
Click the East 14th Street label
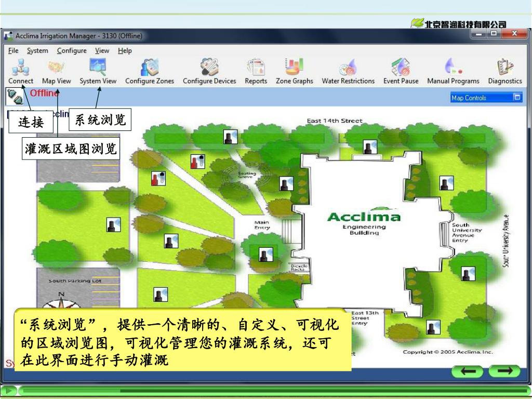[335, 121]
